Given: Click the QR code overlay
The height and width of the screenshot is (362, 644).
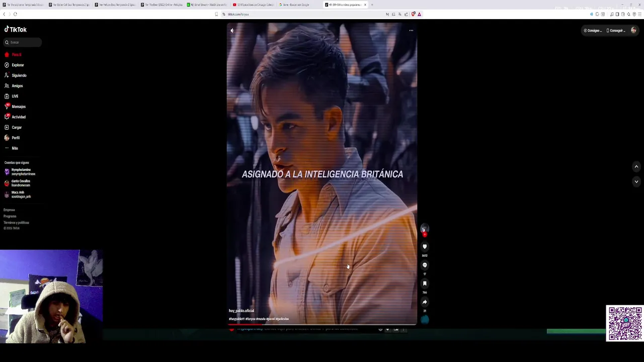Looking at the screenshot, I should click(625, 323).
